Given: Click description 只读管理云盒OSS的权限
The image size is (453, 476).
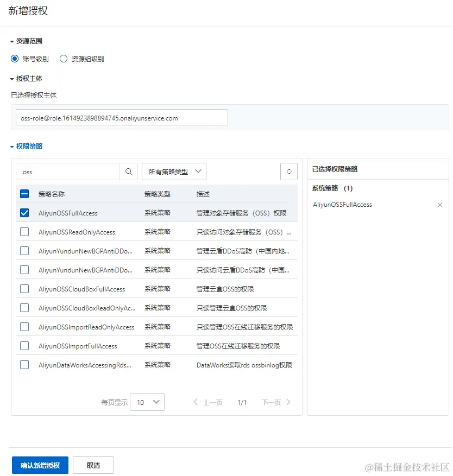Looking at the screenshot, I should (x=231, y=308).
